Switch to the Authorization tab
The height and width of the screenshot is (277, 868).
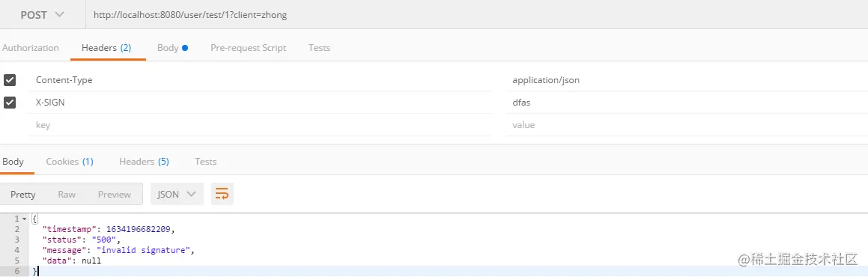pyautogui.click(x=31, y=48)
